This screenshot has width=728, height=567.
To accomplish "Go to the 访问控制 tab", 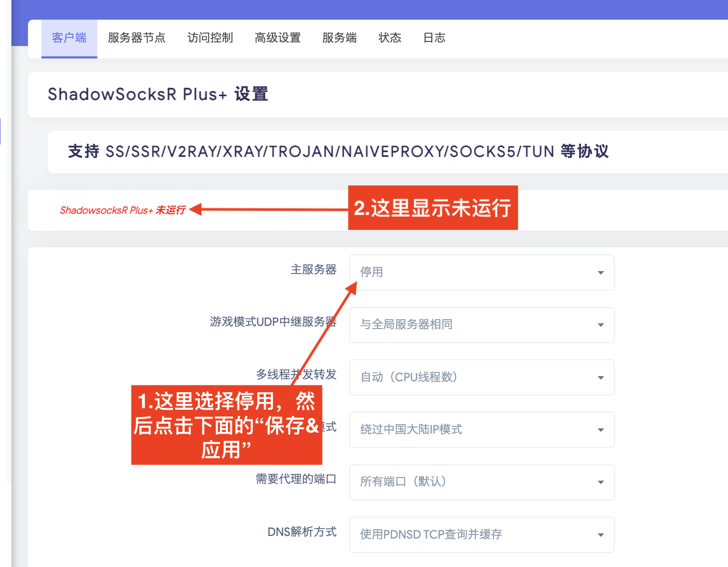I will [x=210, y=38].
